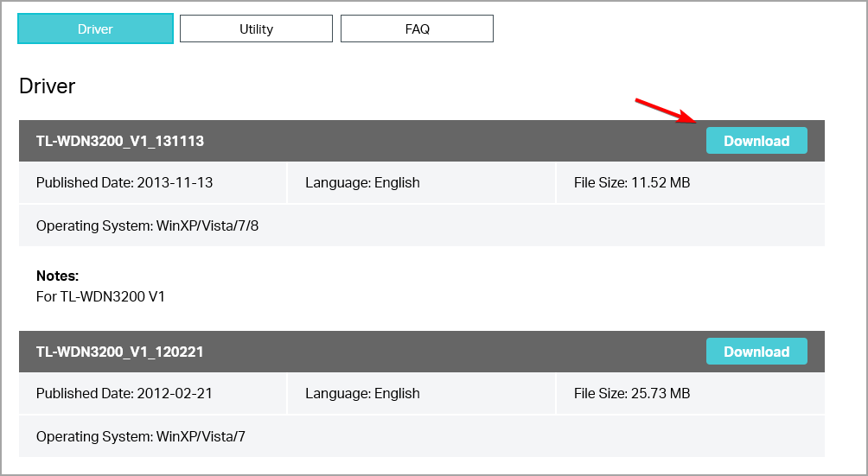Download the TL-WDN3200_V1_120221 driver
The image size is (868, 476).
click(756, 351)
